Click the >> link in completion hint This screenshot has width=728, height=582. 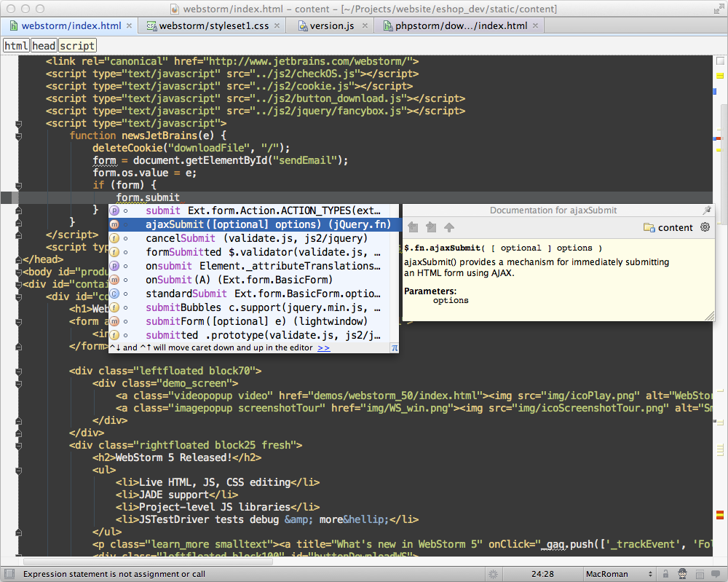(x=324, y=348)
